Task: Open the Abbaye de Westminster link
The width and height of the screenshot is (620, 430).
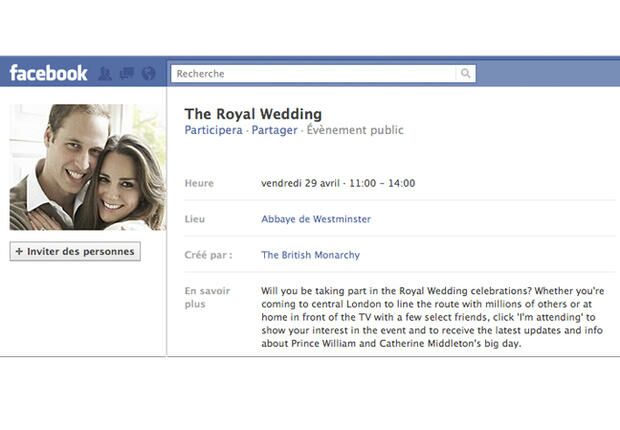Action: point(316,219)
